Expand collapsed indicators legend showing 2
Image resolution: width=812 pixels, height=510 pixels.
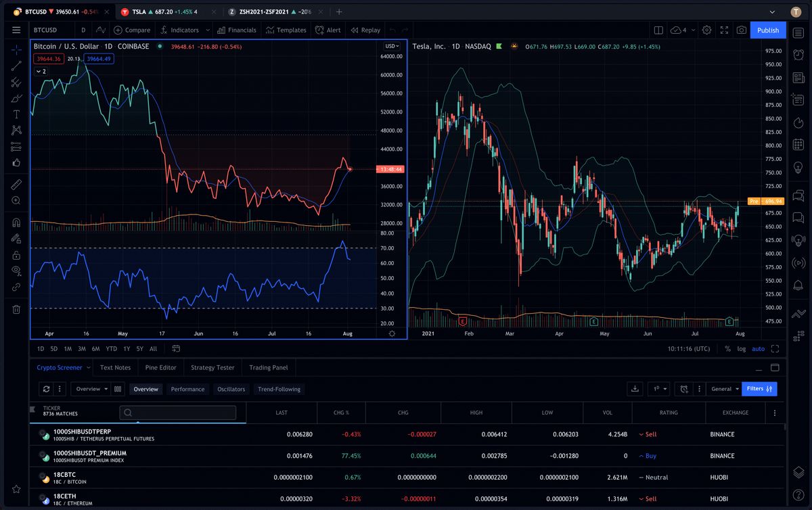click(41, 71)
